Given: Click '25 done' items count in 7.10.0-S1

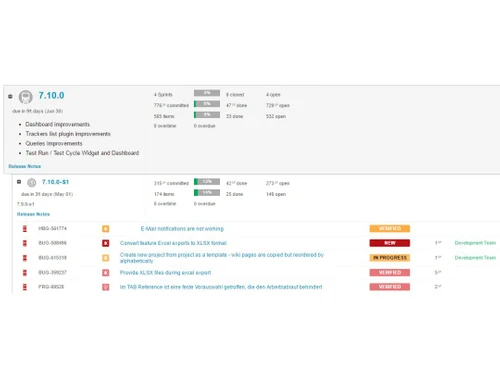Looking at the screenshot, I should pos(235,194).
